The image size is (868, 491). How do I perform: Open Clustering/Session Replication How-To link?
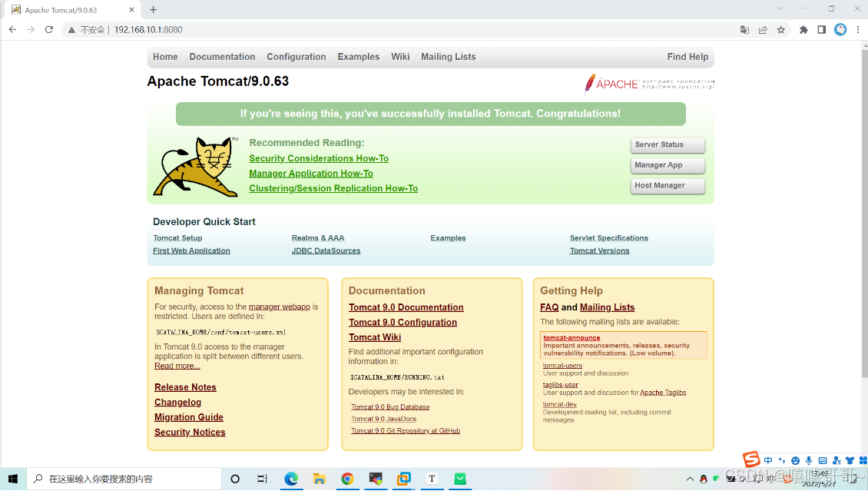click(x=333, y=188)
